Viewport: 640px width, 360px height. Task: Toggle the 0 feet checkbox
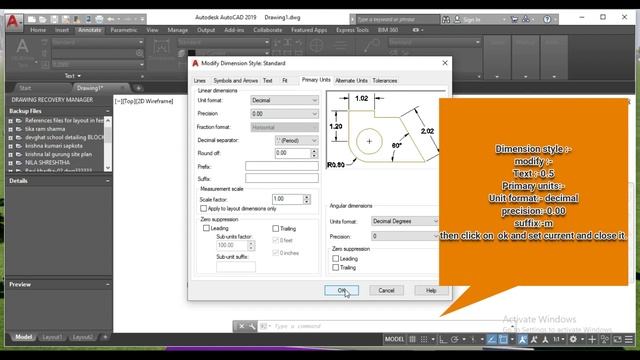(276, 240)
